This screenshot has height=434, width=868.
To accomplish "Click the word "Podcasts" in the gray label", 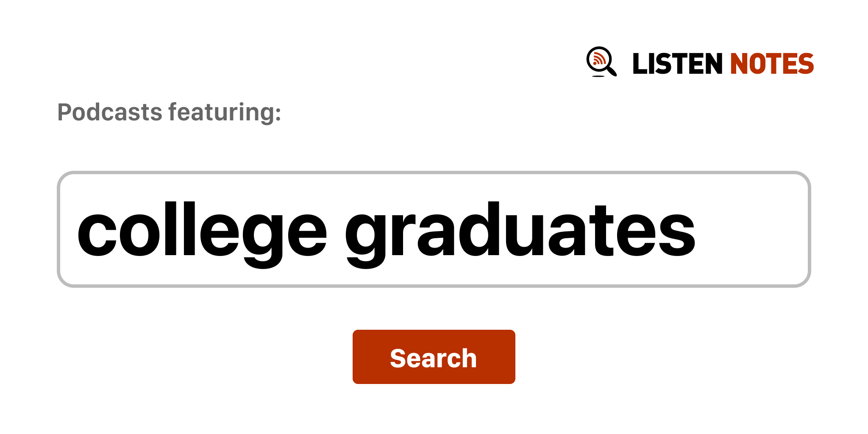I will (x=110, y=112).
